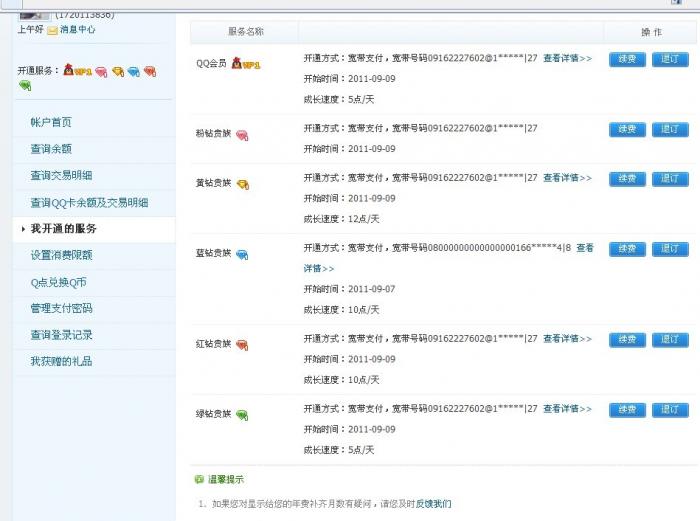Open 查询QQ卡余额及交易明细 in sidebar
The image size is (700, 521).
[x=89, y=203]
